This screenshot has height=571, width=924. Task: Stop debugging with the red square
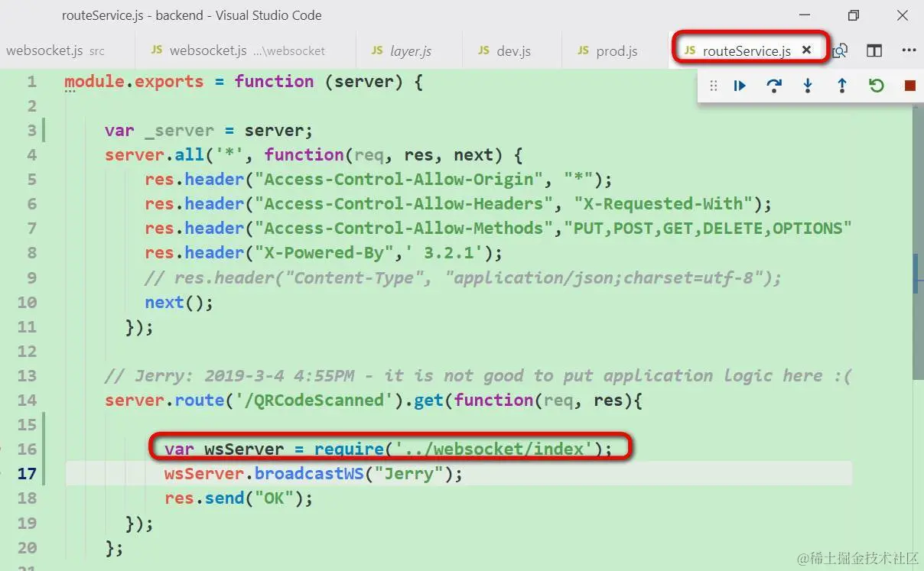pos(909,86)
